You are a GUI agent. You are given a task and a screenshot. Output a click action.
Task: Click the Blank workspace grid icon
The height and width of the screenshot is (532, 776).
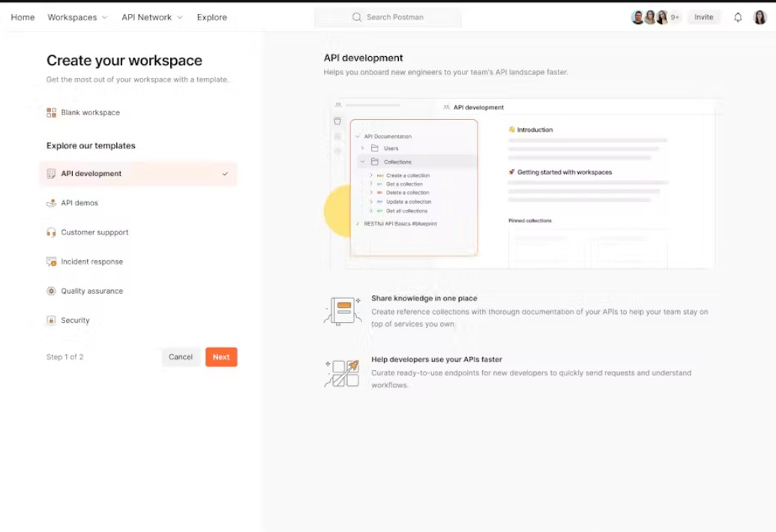pyautogui.click(x=52, y=112)
